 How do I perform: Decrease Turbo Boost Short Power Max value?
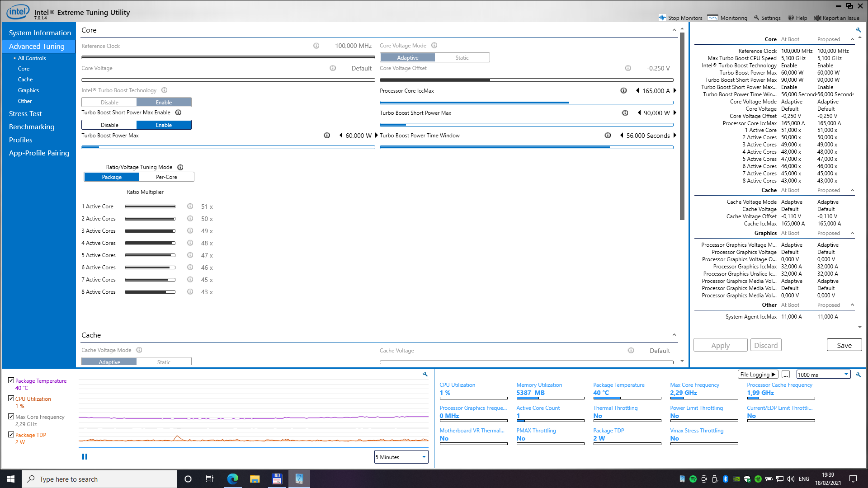[x=639, y=113]
